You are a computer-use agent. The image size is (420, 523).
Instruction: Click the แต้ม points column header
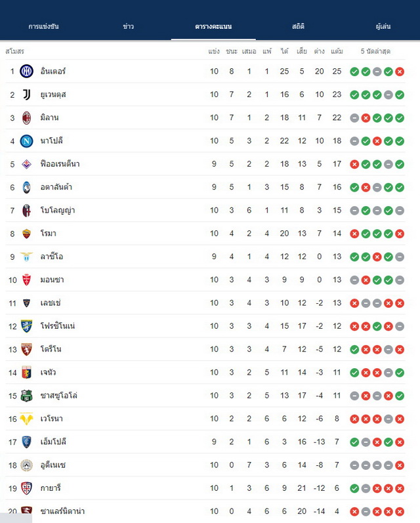click(337, 51)
